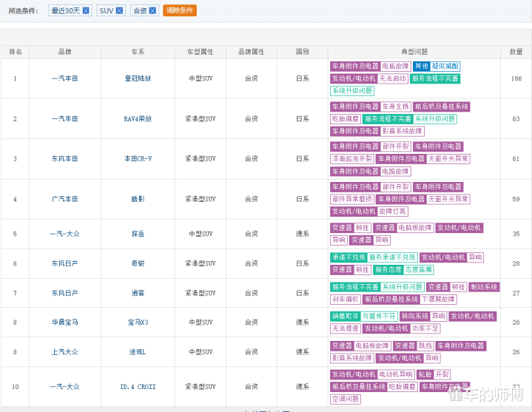Click the 下摆臂故障 issue tag

(438, 299)
